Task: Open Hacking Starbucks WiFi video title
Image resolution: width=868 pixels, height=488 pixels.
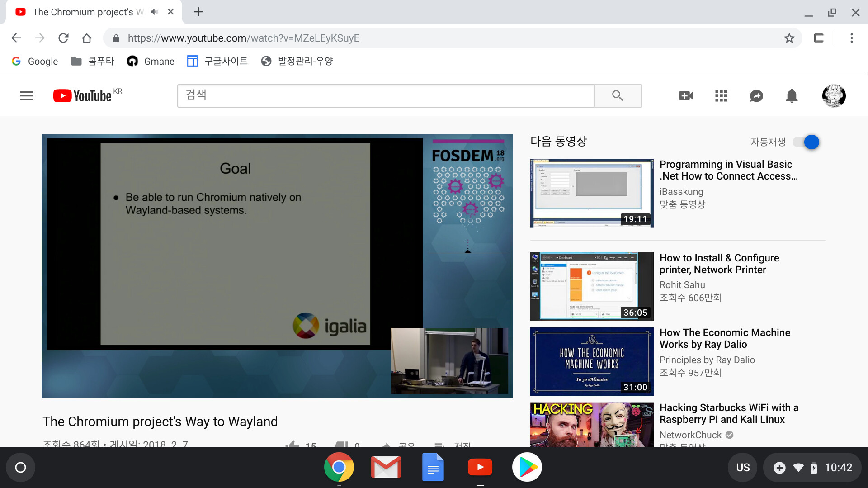Action: [x=729, y=413]
